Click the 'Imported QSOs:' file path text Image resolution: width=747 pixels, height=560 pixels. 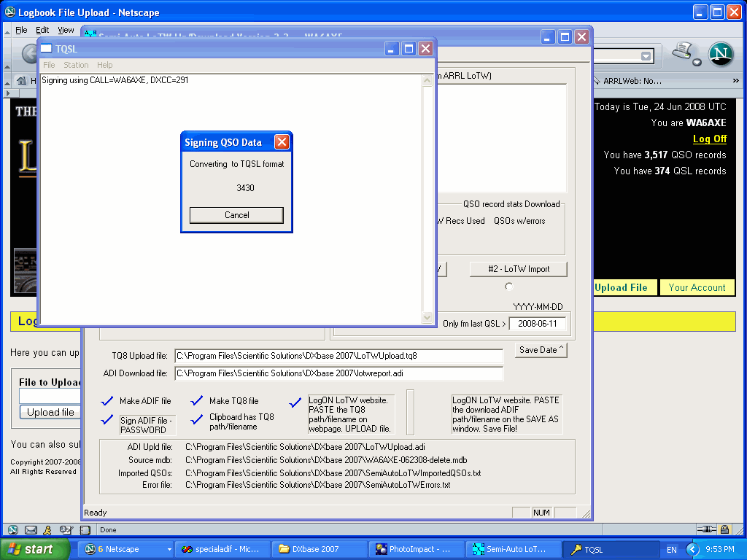[x=333, y=473]
